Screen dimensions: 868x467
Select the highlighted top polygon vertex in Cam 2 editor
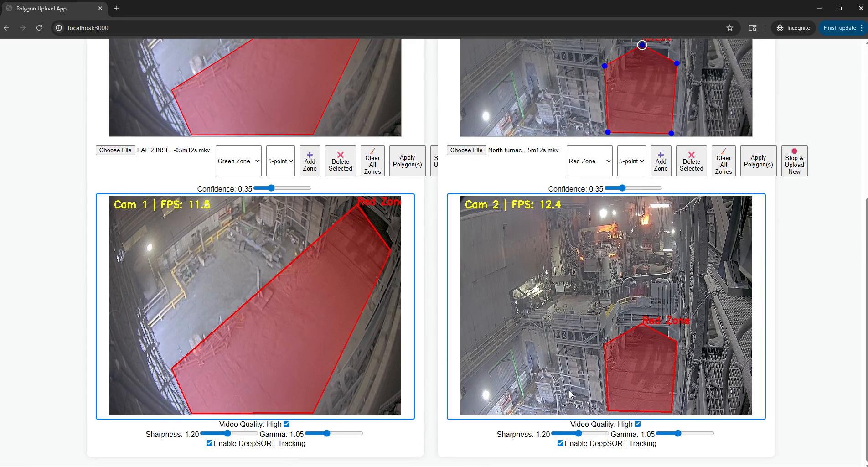642,45
